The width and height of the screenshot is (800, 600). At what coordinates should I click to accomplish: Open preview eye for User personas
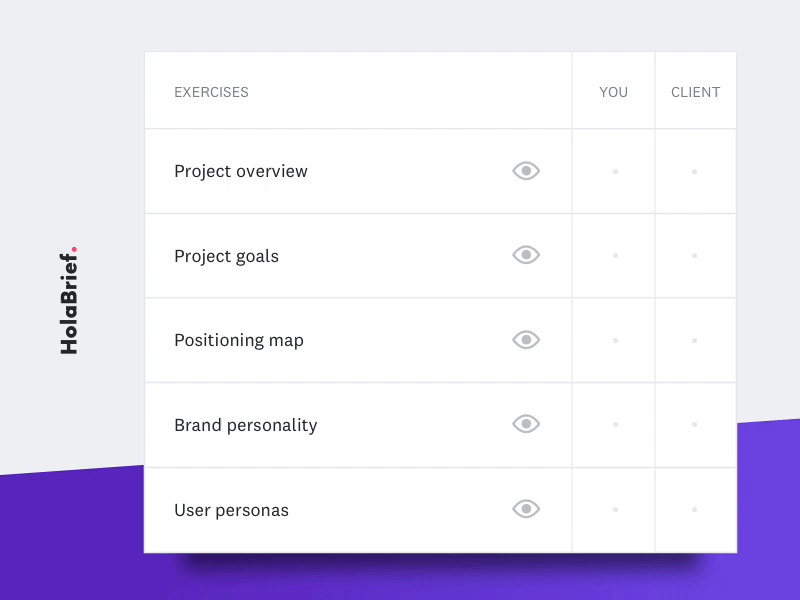(526, 509)
